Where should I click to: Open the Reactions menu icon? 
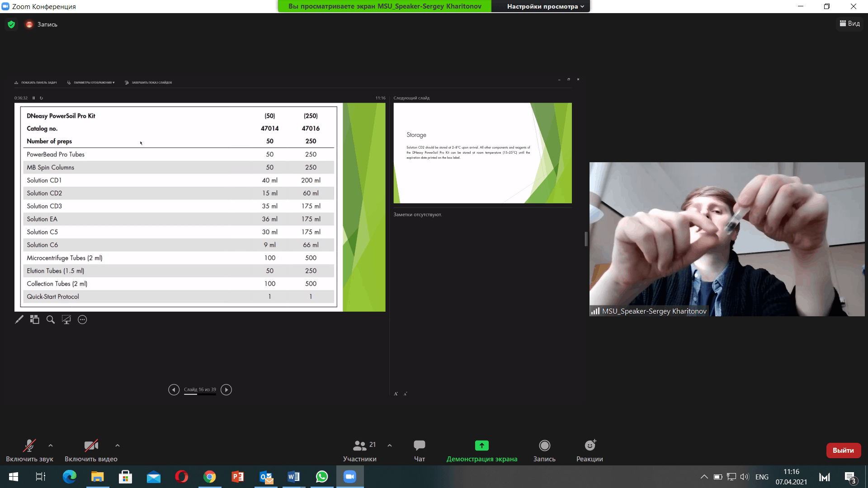[x=590, y=446]
